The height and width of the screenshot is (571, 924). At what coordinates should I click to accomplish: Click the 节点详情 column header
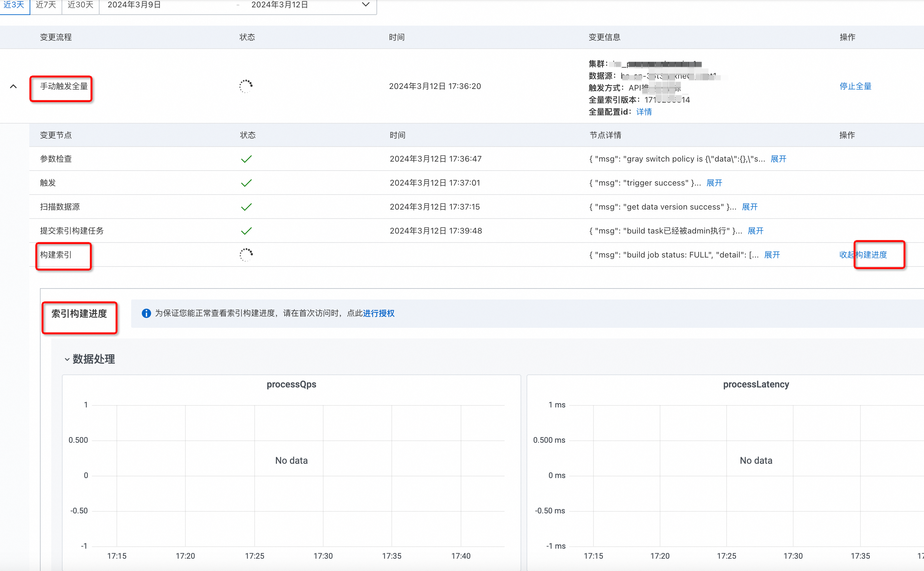605,135
